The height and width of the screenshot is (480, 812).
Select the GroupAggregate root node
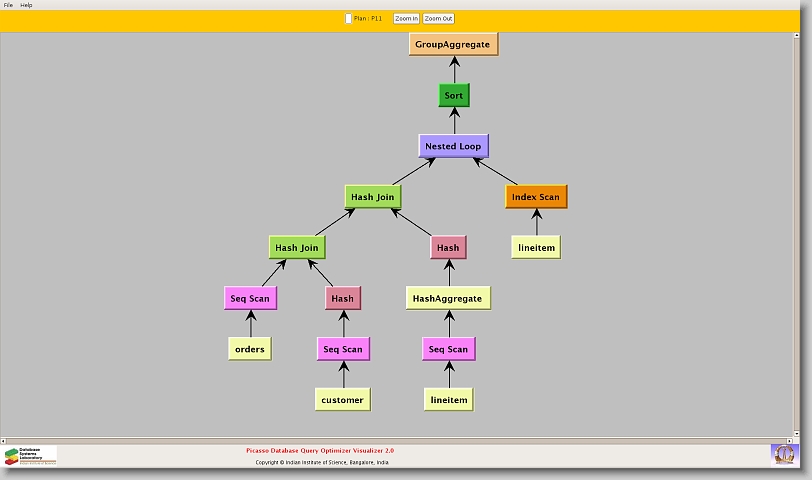(453, 45)
